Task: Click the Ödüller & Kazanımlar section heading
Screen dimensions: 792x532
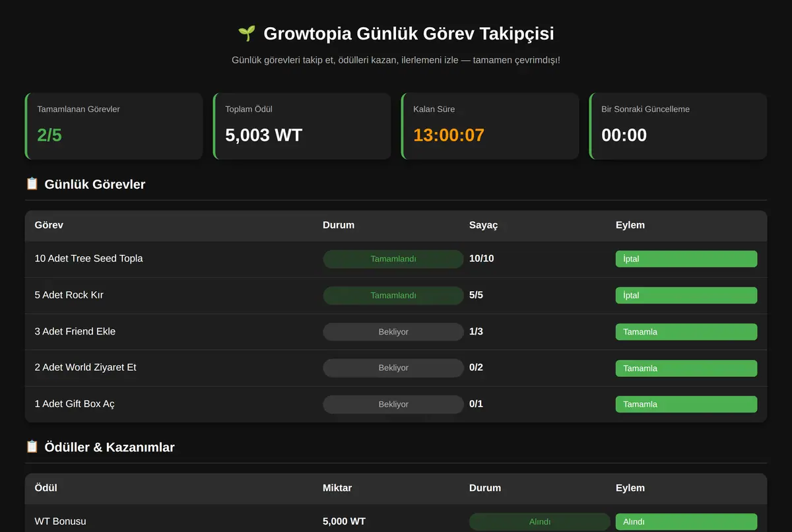Action: [110, 447]
